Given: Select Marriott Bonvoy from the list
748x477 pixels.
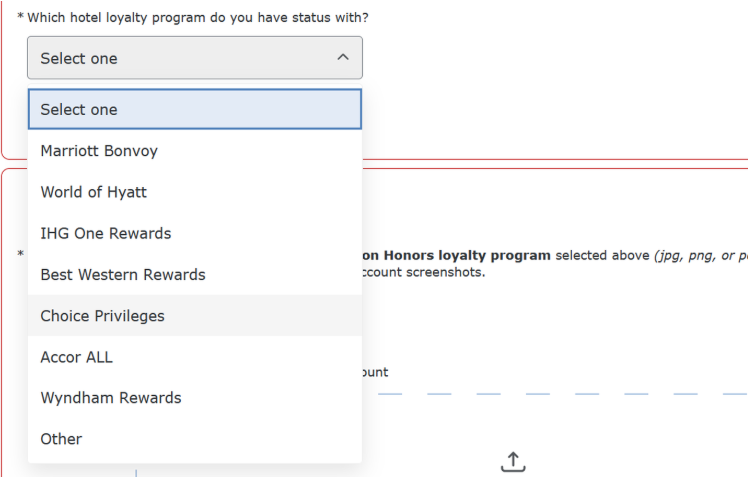Looking at the screenshot, I should [195, 151].
